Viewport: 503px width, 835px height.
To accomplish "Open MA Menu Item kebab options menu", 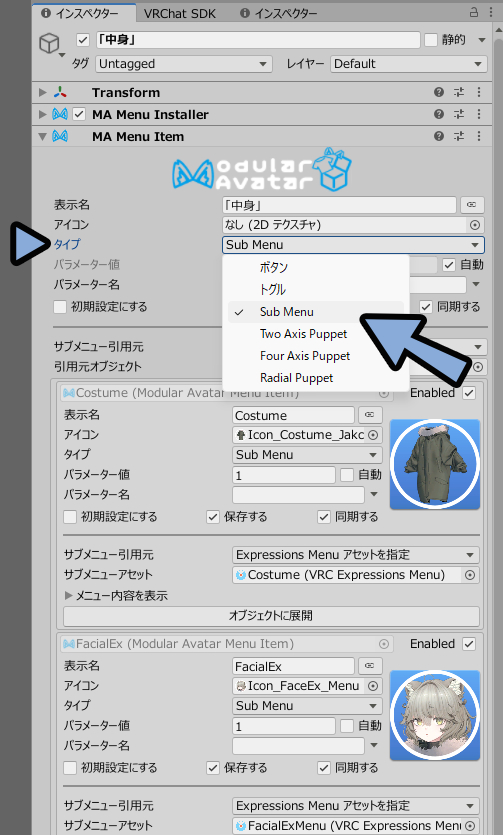I will point(479,136).
